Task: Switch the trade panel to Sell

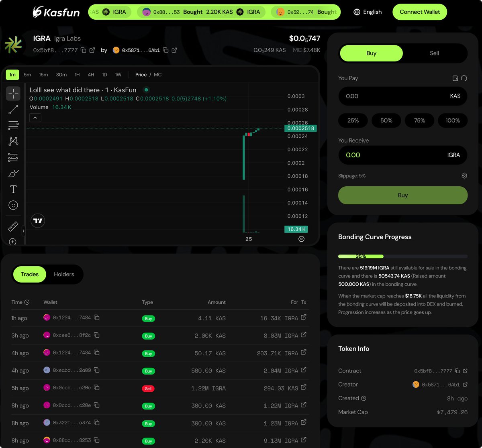Action: [434, 53]
